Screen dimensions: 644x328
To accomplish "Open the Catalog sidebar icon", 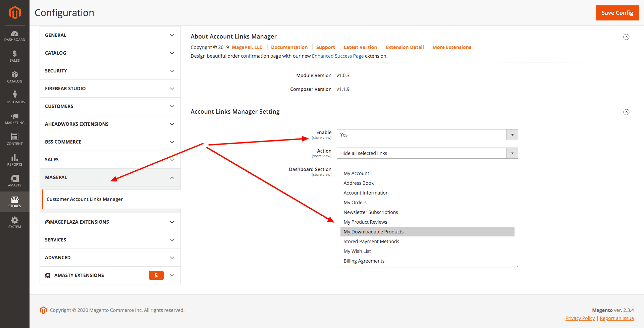I will 14,77.
